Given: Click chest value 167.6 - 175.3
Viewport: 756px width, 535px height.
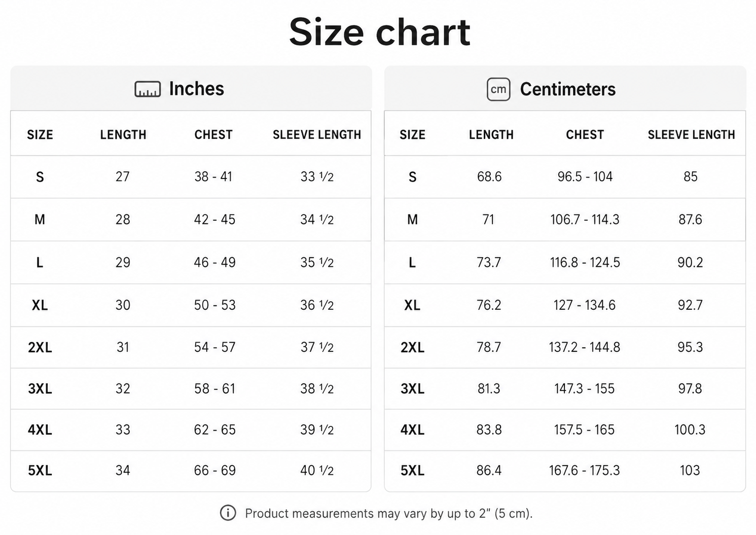Looking at the screenshot, I should pyautogui.click(x=585, y=471).
